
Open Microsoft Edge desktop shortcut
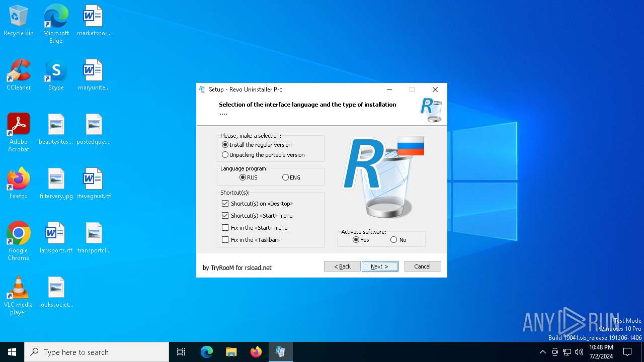coord(56,24)
